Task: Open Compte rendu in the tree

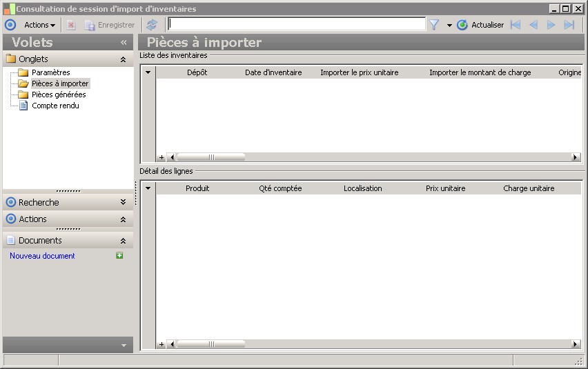Action: (55, 106)
